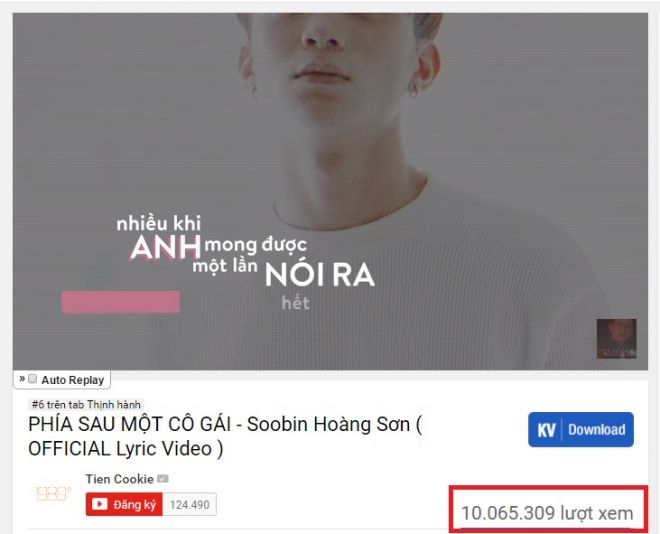
Task: Enable the Auto Replay checkbox
Action: click(x=33, y=379)
